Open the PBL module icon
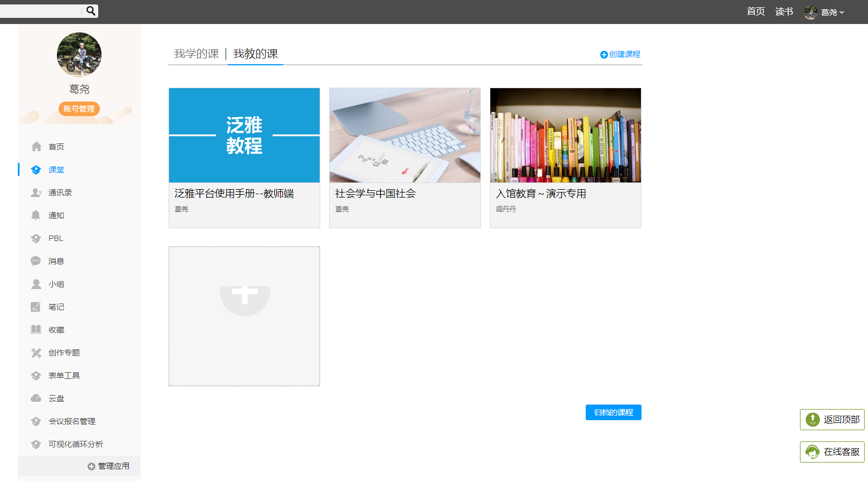Screen dimensions: 868x481 (37, 238)
